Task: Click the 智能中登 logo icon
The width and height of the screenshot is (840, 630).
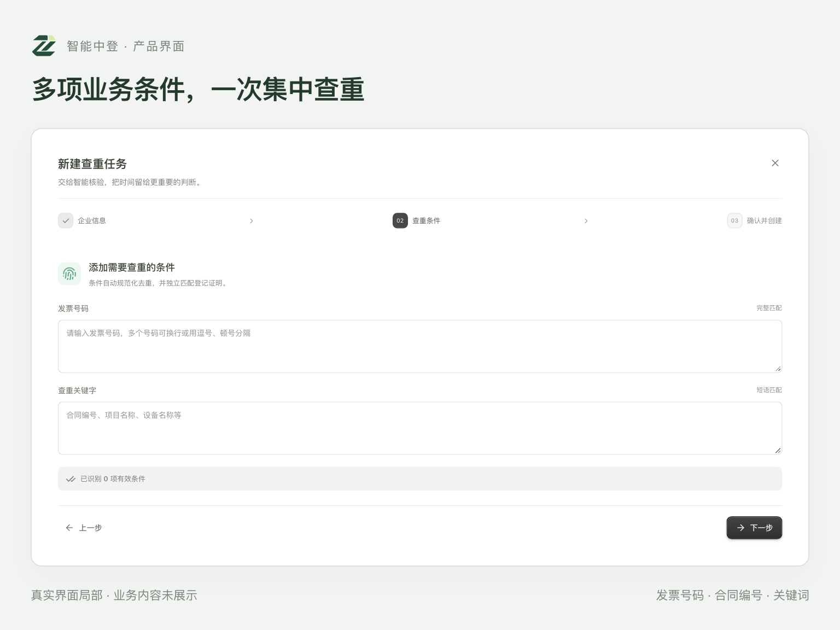Action: pos(44,46)
